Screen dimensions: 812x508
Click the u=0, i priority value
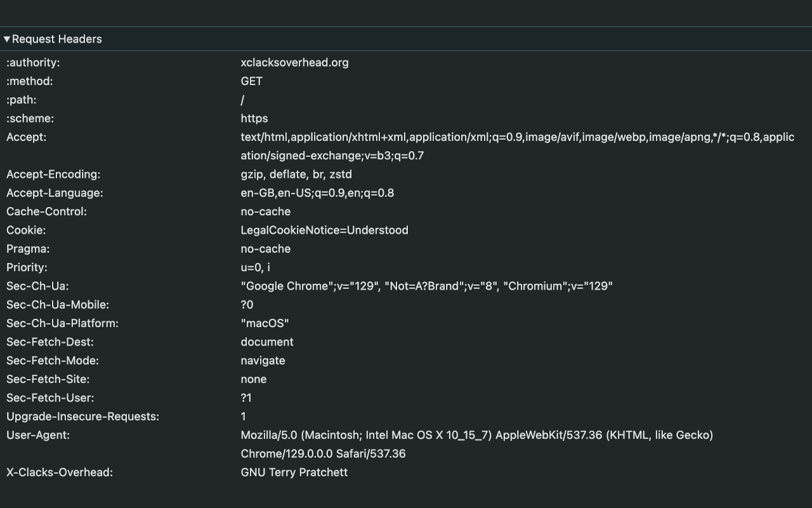(x=255, y=267)
